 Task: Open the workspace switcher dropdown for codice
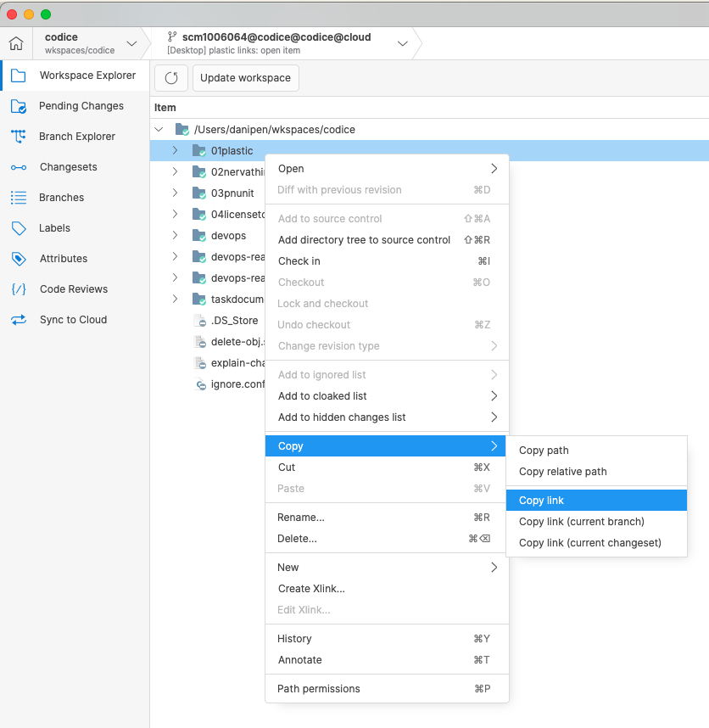(x=131, y=42)
